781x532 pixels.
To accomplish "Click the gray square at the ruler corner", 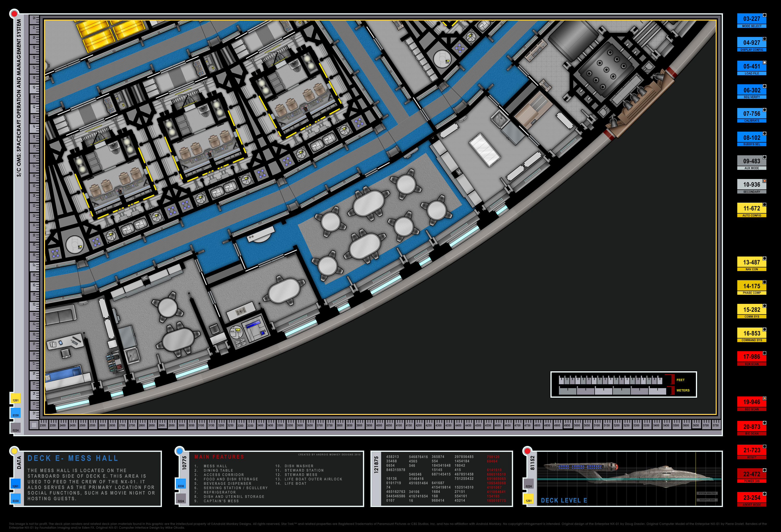I will [34, 425].
